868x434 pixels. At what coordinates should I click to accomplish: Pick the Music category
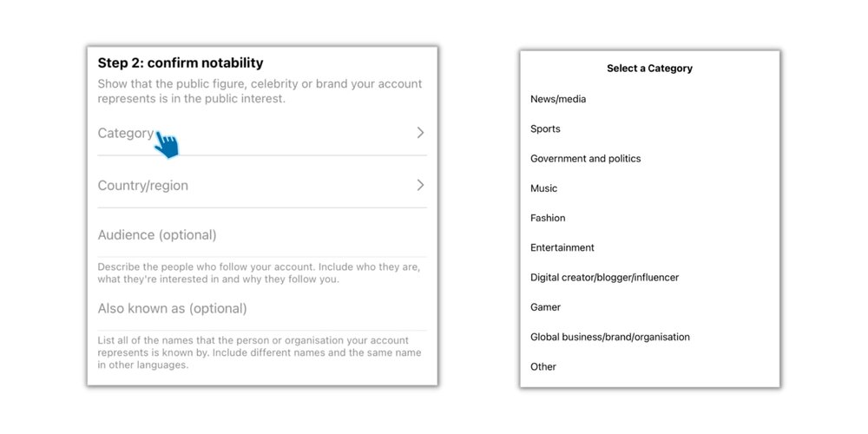pos(543,188)
